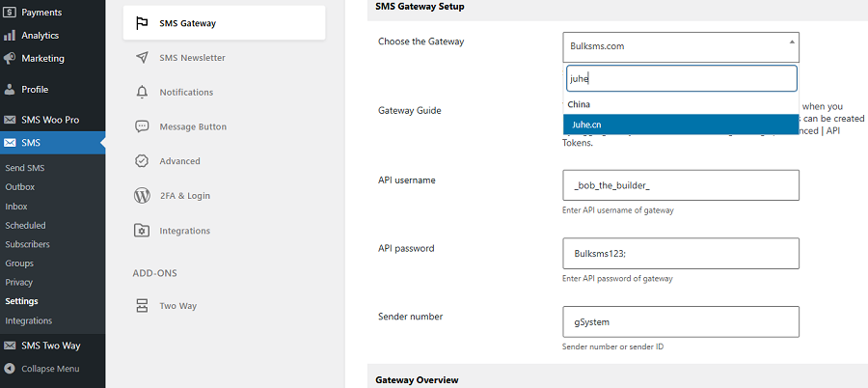Click the Two Way add-on icon
The width and height of the screenshot is (868, 388).
click(142, 306)
